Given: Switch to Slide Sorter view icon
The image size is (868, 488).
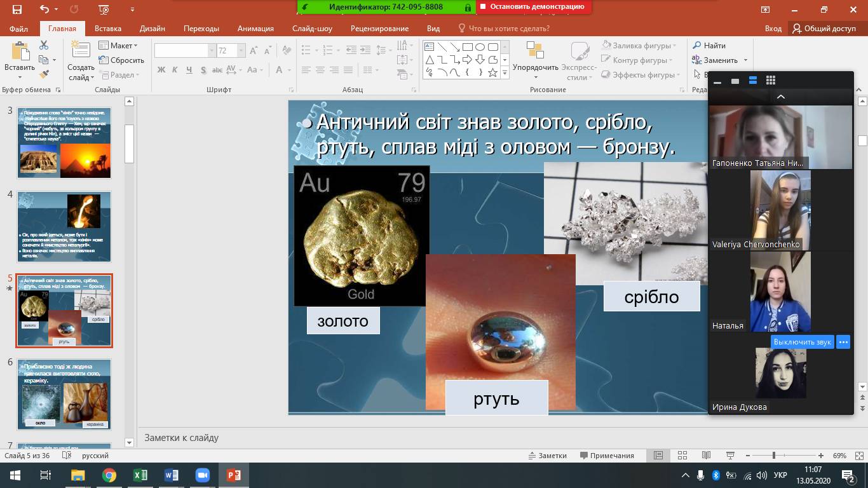Looking at the screenshot, I should point(682,456).
